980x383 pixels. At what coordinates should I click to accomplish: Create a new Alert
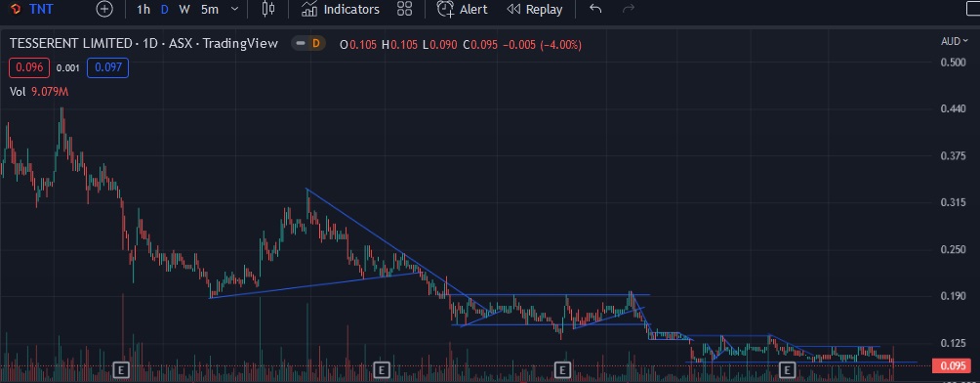[463, 10]
